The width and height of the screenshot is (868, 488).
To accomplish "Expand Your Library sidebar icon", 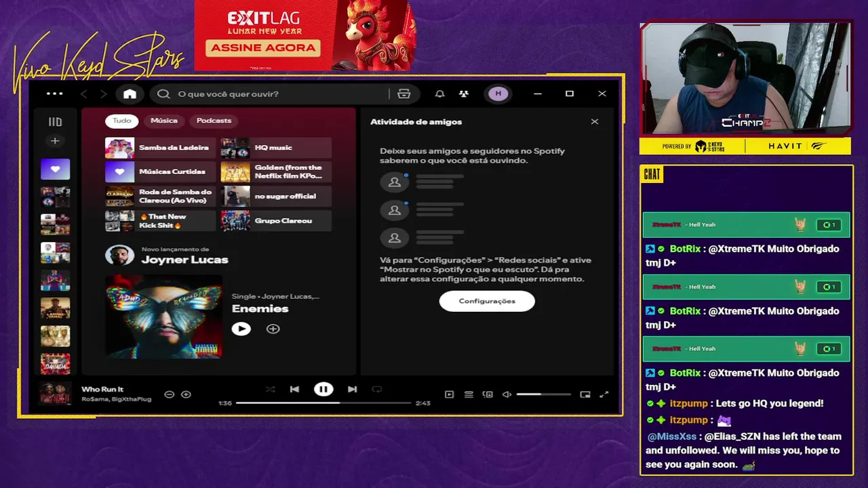I will coord(55,122).
